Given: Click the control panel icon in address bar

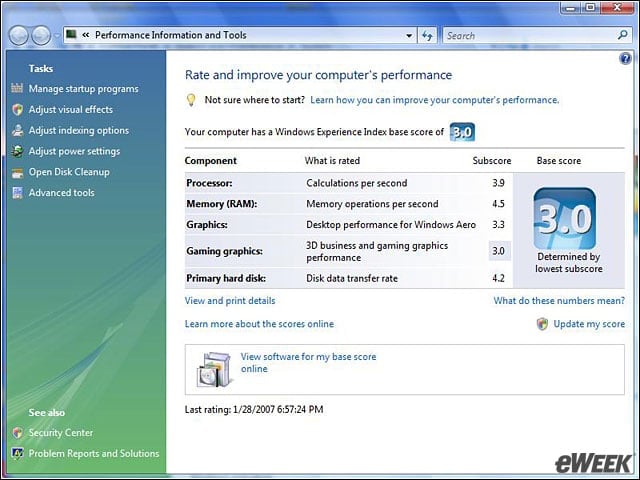Looking at the screenshot, I should pos(71,34).
